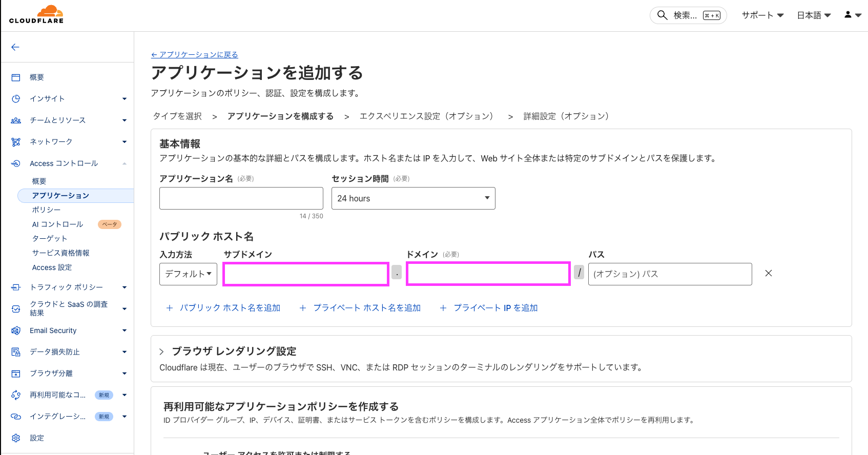This screenshot has height=455, width=868.
Task: Click プライベート ホスト名を追加 link
Action: [x=367, y=308]
